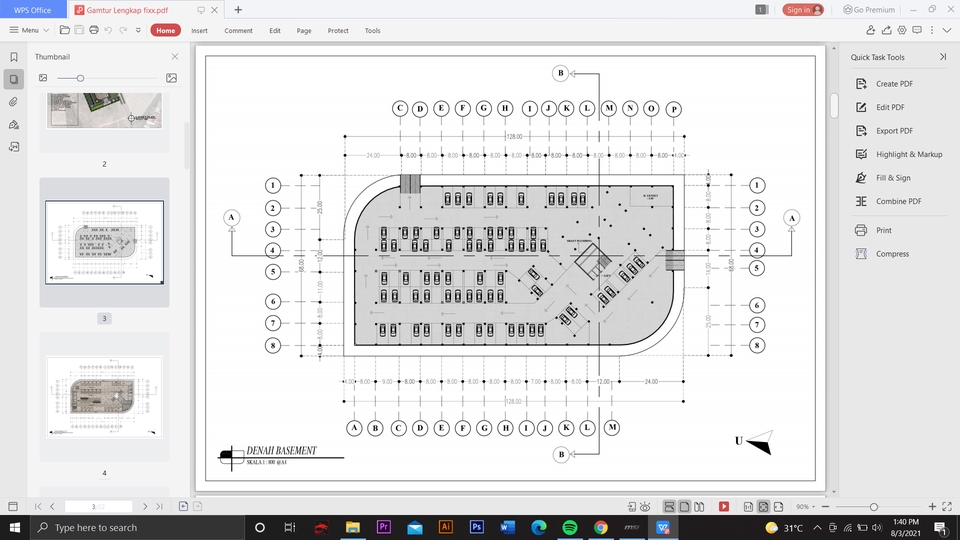Open the Signature panel icon in sidebar
Image resolution: width=960 pixels, height=540 pixels.
tap(13, 124)
